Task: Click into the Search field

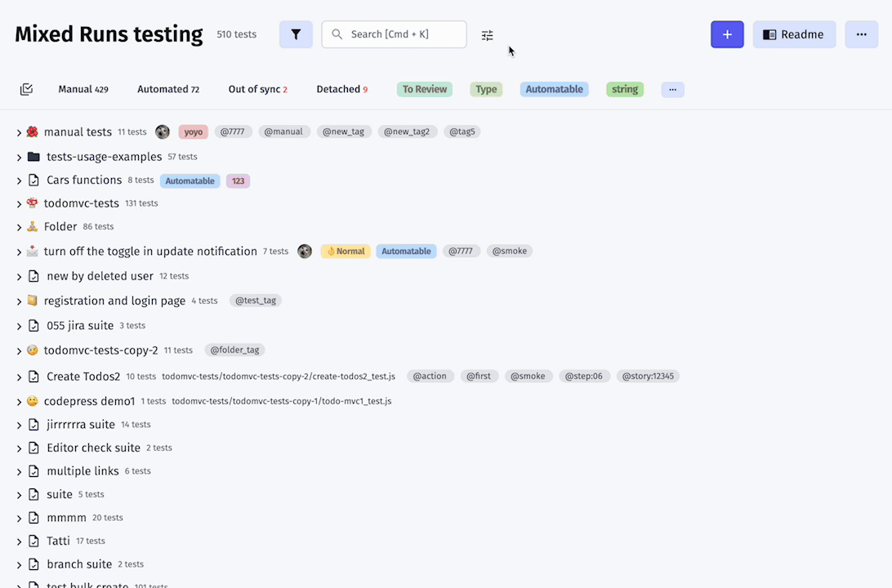Action: [395, 34]
